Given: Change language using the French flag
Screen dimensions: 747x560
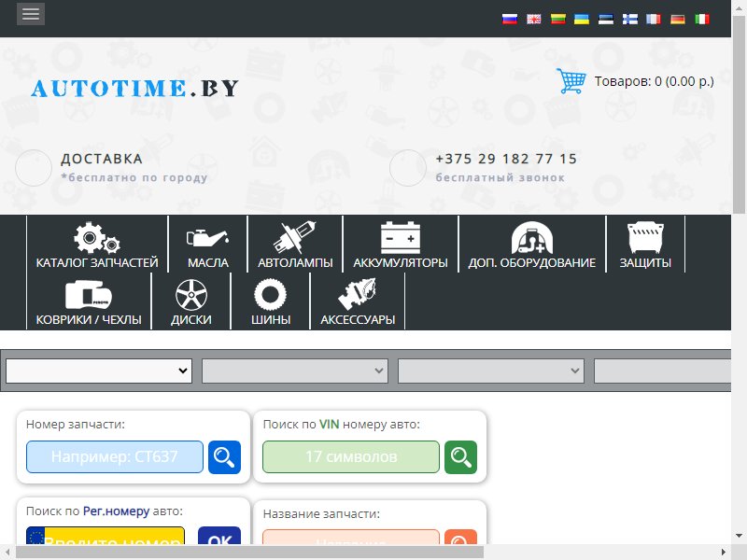Looking at the screenshot, I should [x=653, y=19].
